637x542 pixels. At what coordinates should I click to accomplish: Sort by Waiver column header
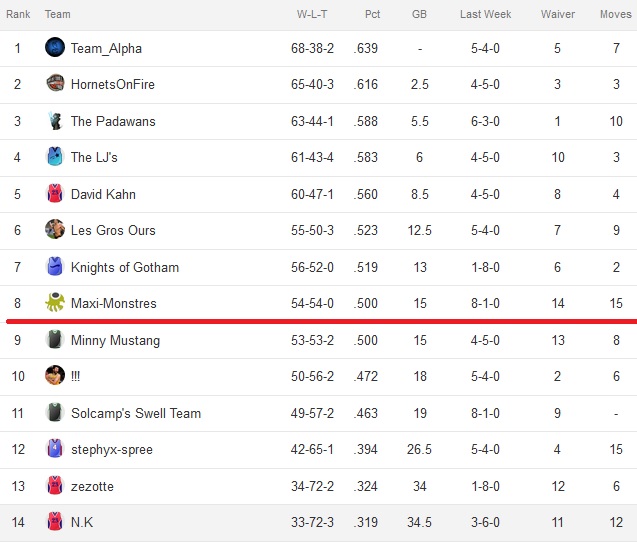(x=558, y=14)
